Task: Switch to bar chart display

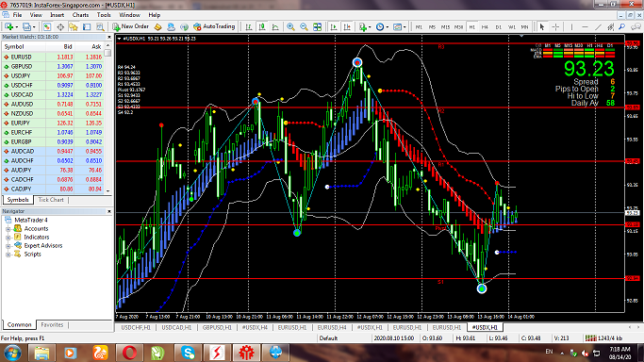Action: 249,26
